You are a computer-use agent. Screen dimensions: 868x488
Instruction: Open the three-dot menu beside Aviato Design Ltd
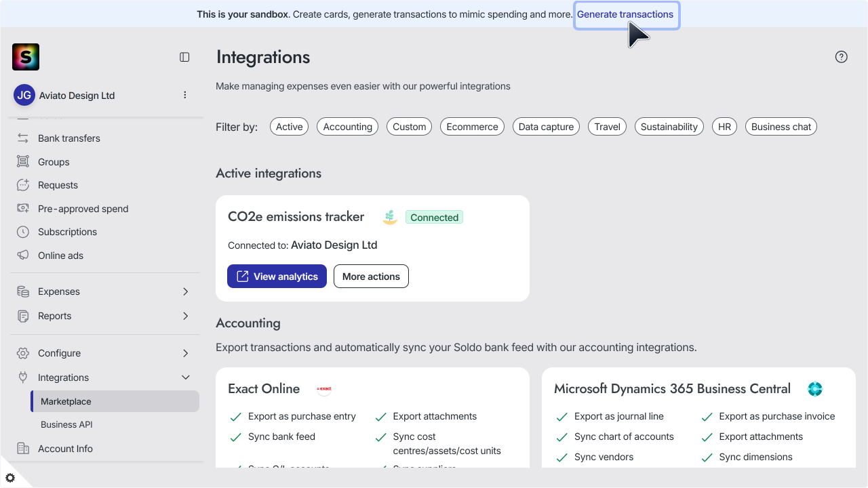[184, 95]
